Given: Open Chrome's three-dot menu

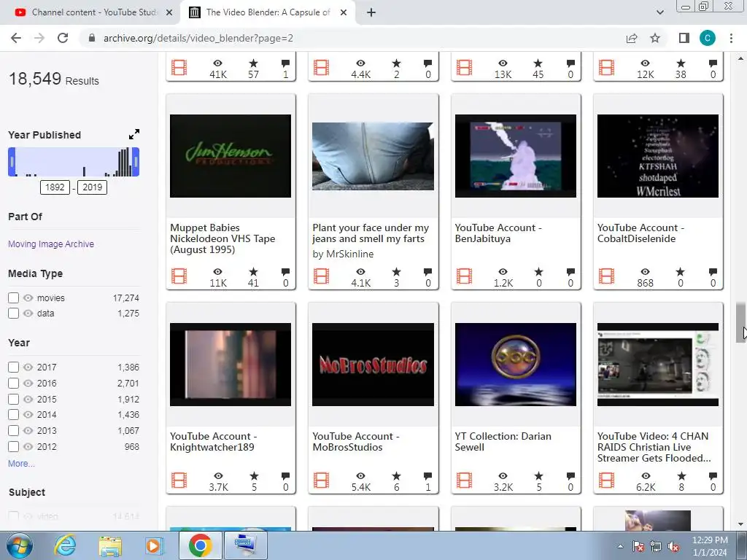Looking at the screenshot, I should pos(731,38).
